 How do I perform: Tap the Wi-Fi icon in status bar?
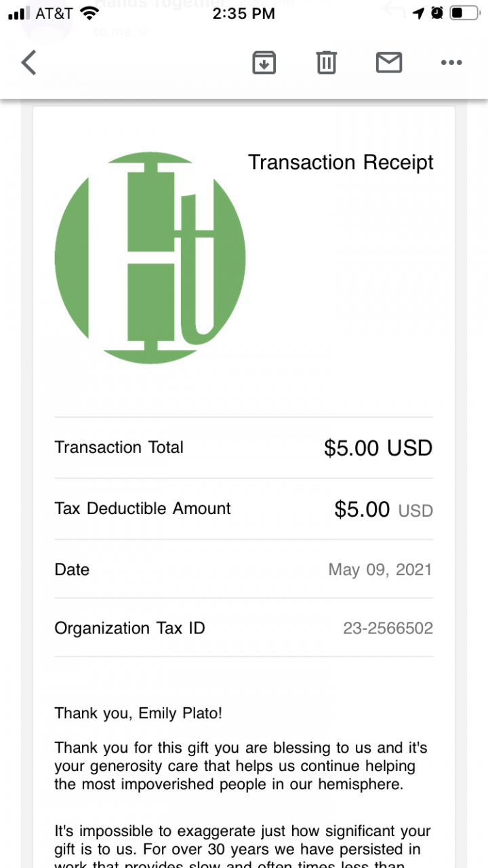[x=89, y=13]
